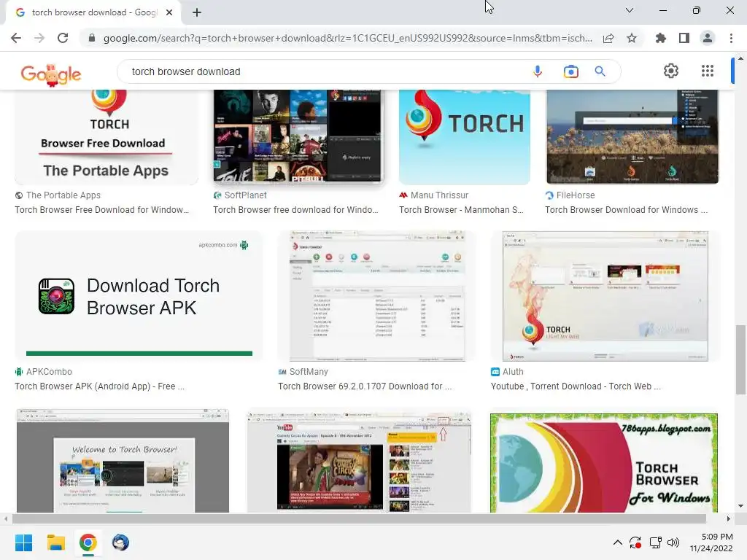Image resolution: width=747 pixels, height=560 pixels.
Task: Click the horizontal scrollbar bar
Action: (359, 518)
